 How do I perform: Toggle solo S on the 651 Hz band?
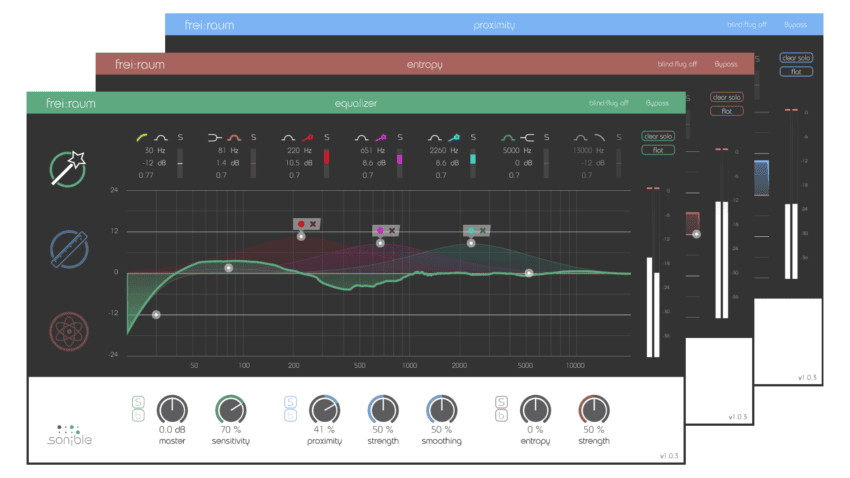pyautogui.click(x=400, y=136)
